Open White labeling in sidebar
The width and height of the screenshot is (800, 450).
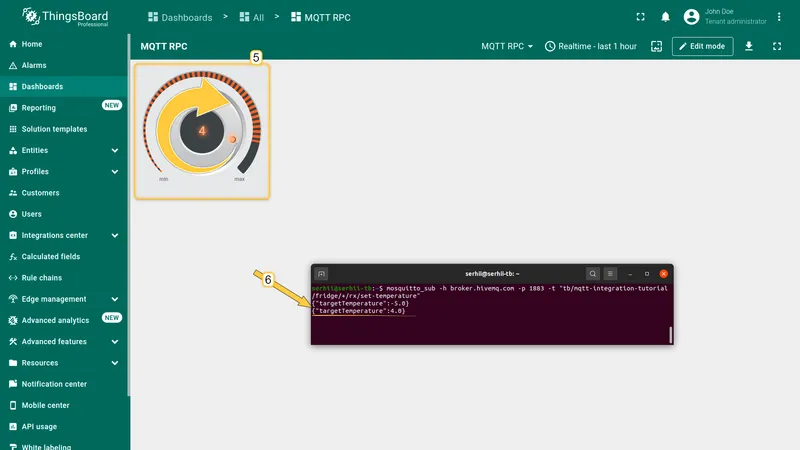tap(64, 446)
